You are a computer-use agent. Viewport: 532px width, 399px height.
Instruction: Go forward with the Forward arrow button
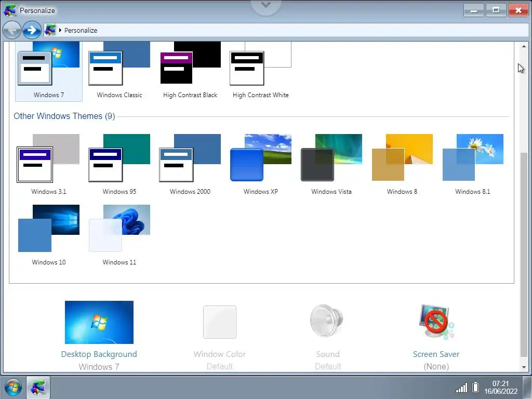32,30
